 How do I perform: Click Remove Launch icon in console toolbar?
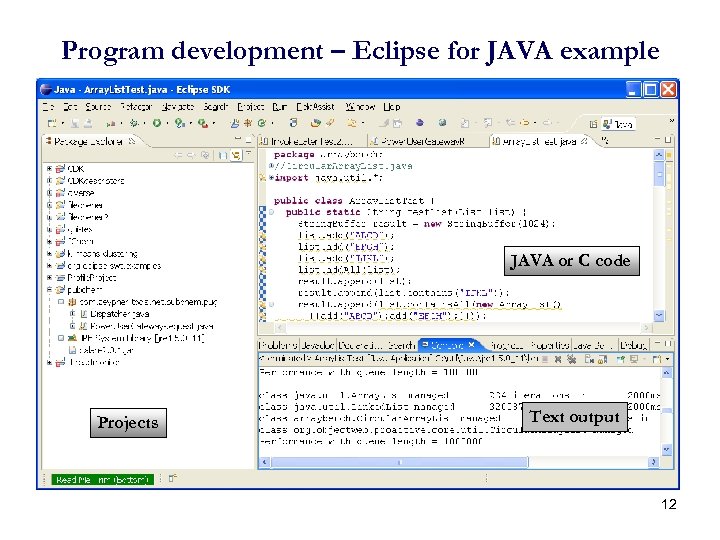558,359
